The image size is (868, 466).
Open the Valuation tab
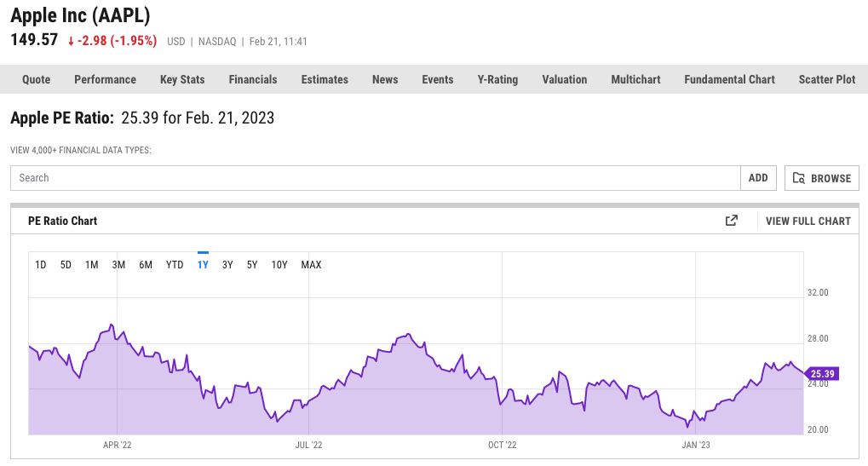(x=565, y=79)
